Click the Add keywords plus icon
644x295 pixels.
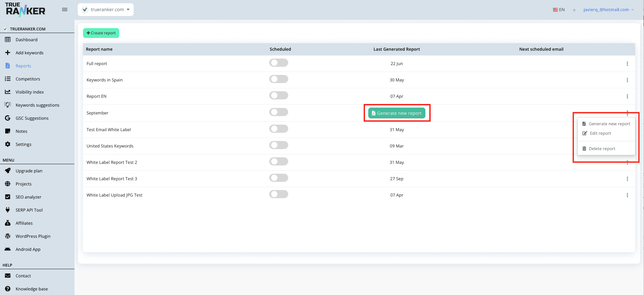[8, 53]
